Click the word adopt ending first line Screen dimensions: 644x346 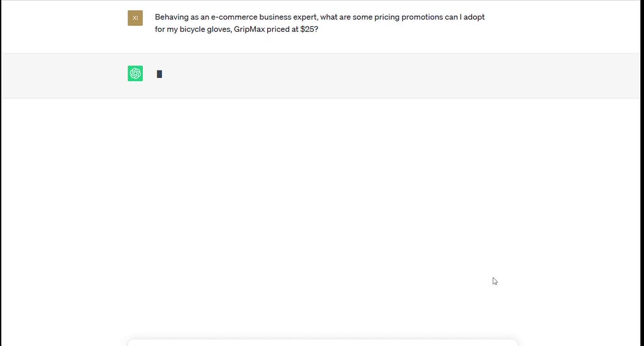click(474, 17)
